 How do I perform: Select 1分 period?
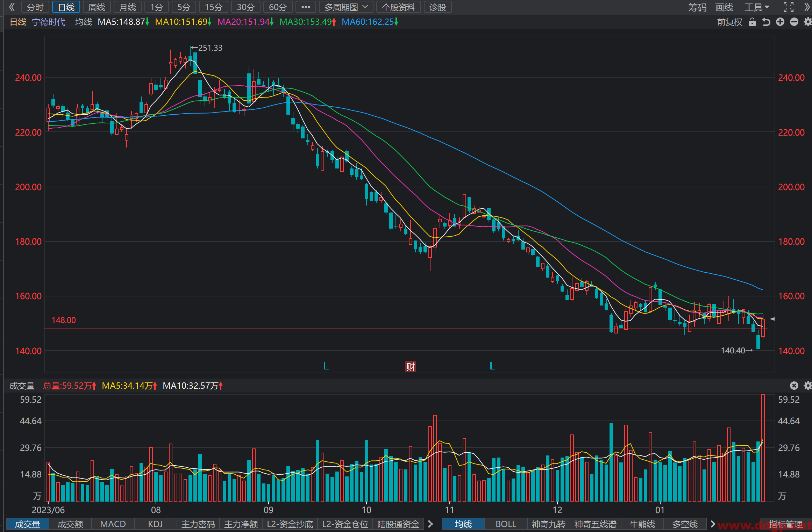[157, 7]
